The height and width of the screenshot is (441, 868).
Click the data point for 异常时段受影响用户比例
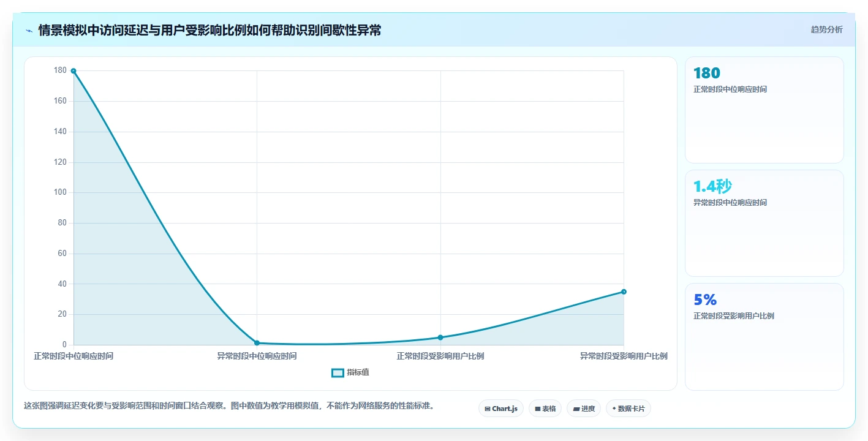[x=624, y=292]
